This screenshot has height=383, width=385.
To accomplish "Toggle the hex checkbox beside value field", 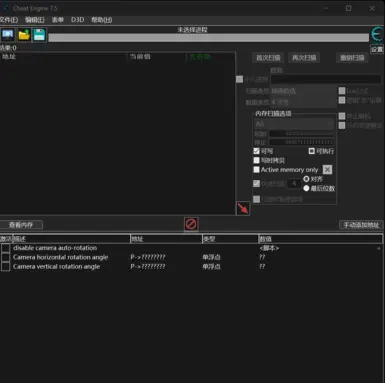I will point(239,79).
